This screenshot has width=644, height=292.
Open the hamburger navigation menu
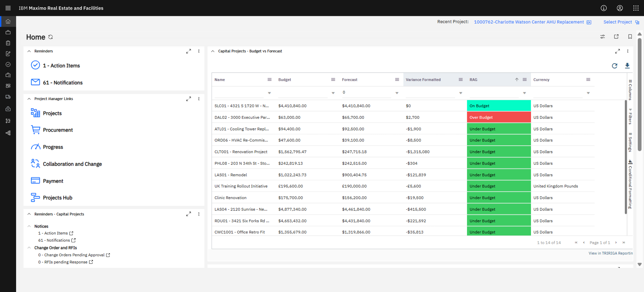pyautogui.click(x=8, y=8)
